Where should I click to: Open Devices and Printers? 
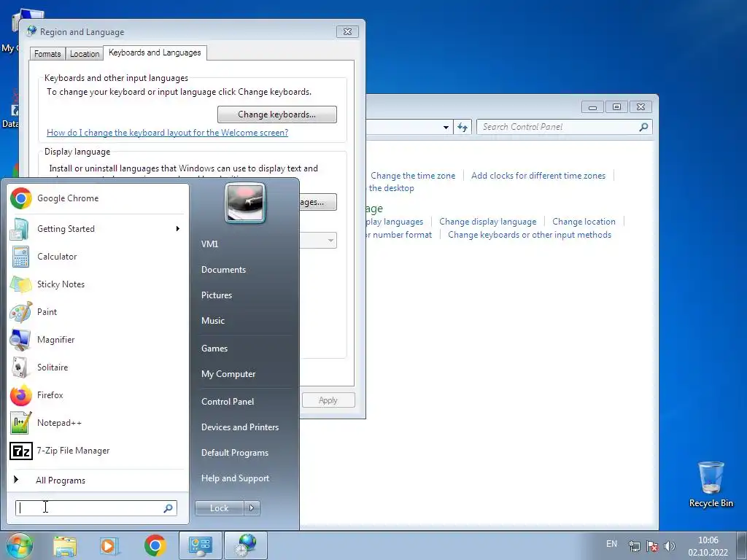coord(240,427)
